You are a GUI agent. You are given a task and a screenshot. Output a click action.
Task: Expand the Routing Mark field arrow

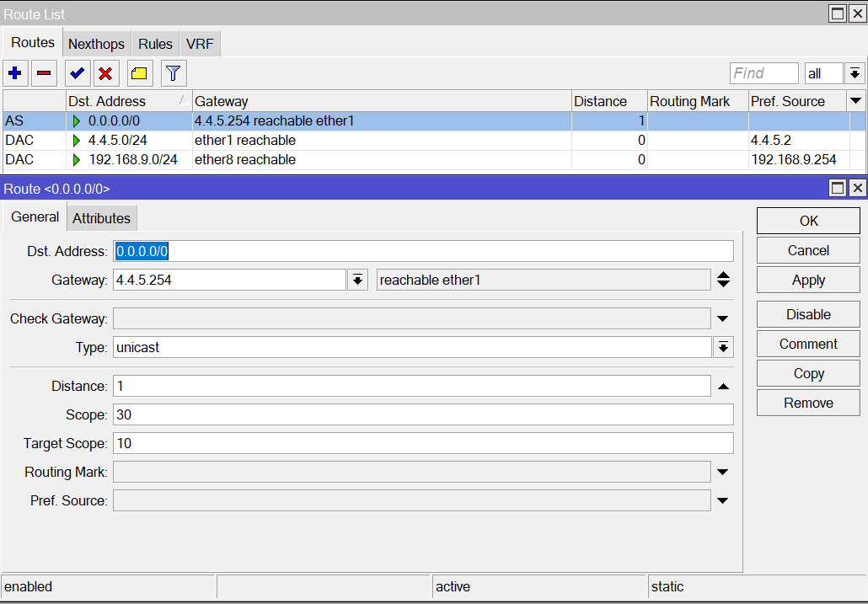click(x=722, y=472)
